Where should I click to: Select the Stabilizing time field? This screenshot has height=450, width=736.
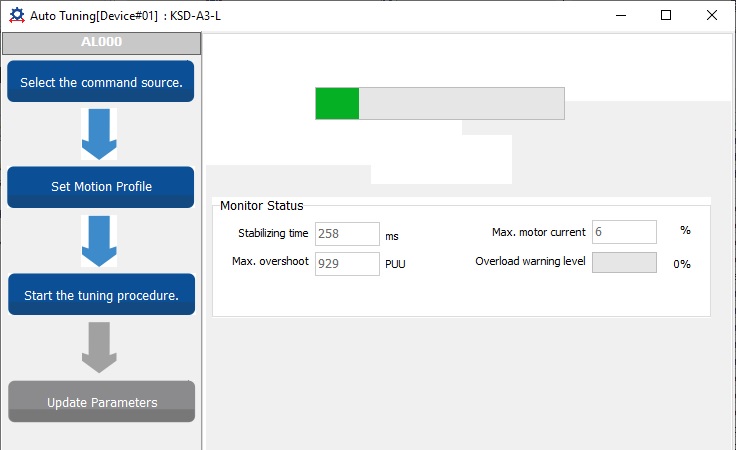pyautogui.click(x=347, y=234)
